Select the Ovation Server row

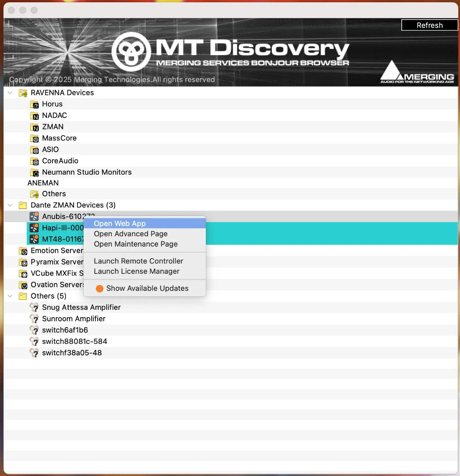(231, 285)
